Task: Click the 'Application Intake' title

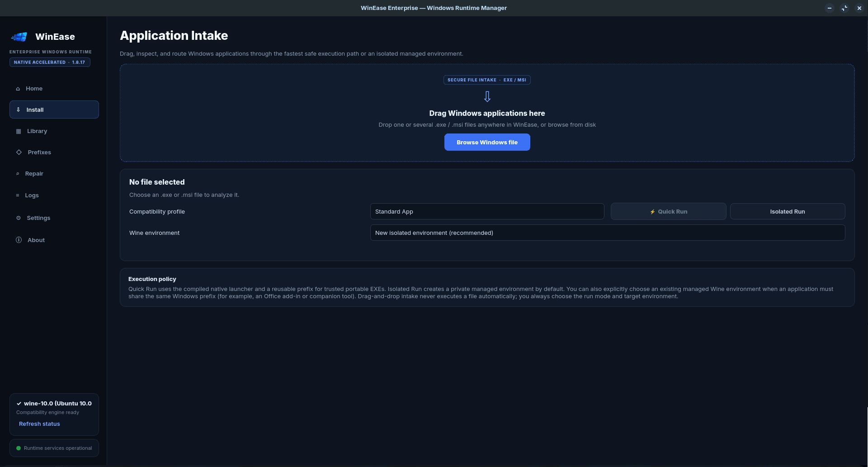Action: click(174, 36)
